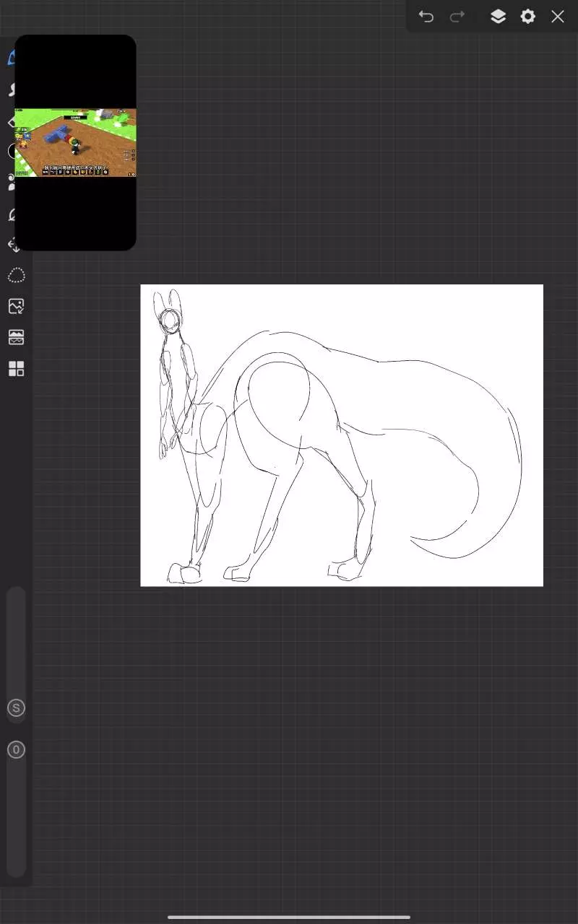
Task: Open the settings gear menu
Action: coord(528,16)
